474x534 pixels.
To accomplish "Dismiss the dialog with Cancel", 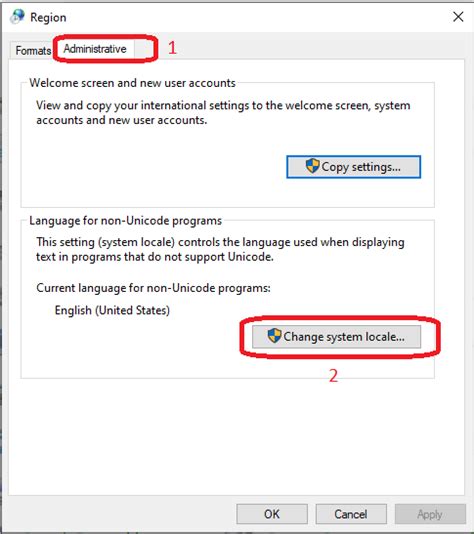I will 351,514.
